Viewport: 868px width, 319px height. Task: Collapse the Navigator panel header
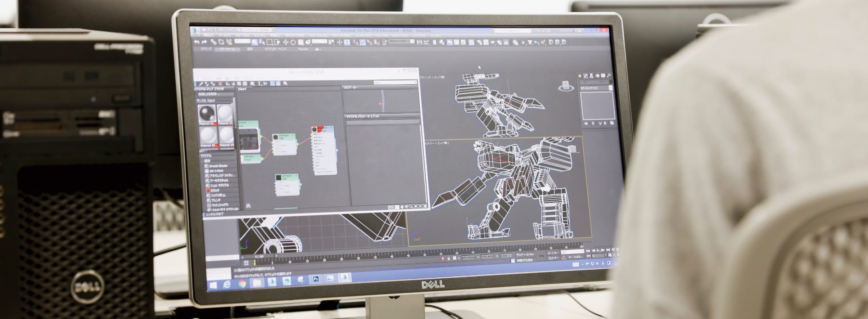pos(380,87)
